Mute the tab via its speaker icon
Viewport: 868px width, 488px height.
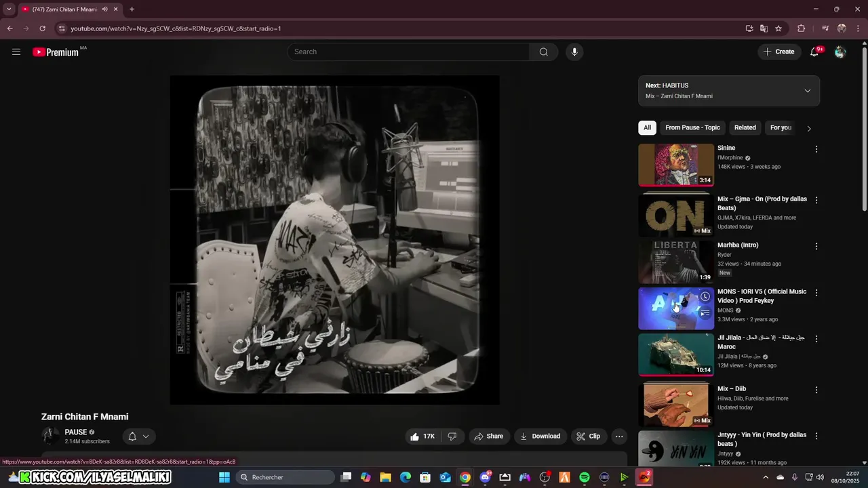(x=104, y=9)
